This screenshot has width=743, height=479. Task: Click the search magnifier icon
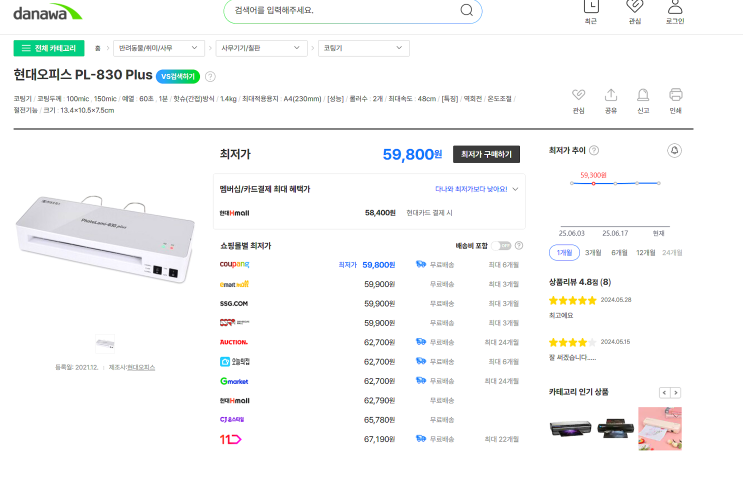(467, 10)
